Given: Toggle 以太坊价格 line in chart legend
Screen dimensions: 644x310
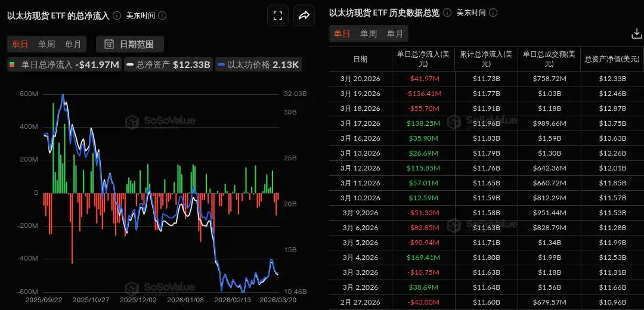Looking at the screenshot, I should [258, 64].
